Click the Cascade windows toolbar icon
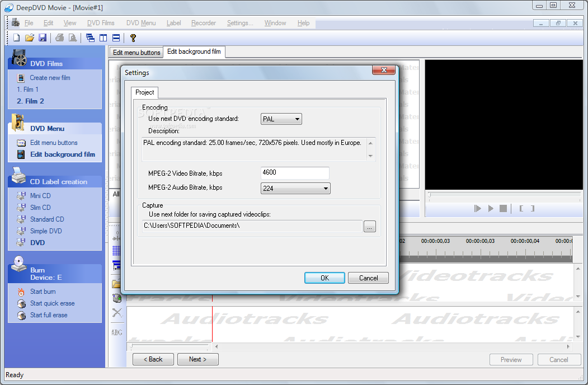Viewport: 588px width, 385px height. (x=90, y=37)
